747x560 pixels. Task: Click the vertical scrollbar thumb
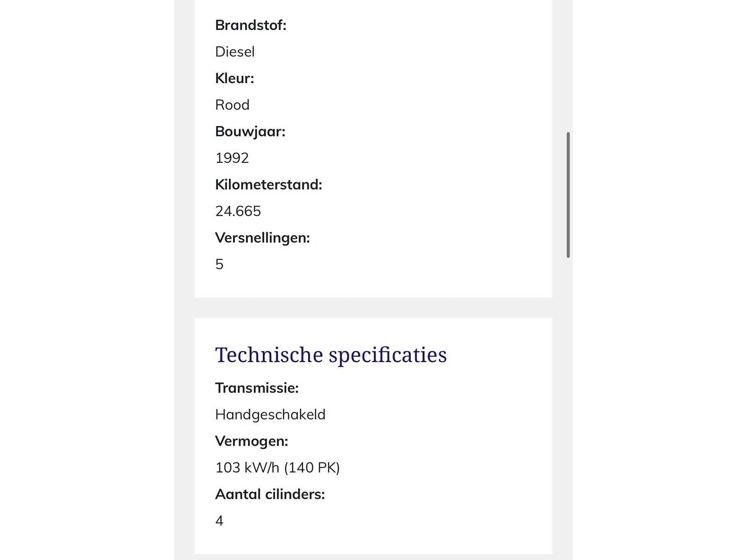568,195
